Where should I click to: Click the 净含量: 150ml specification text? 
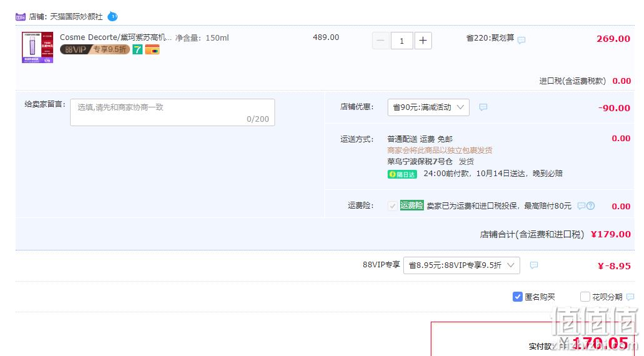pos(202,37)
